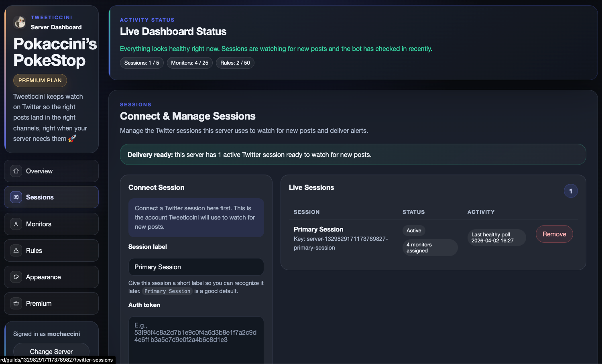Click the Primary Session row title

319,229
